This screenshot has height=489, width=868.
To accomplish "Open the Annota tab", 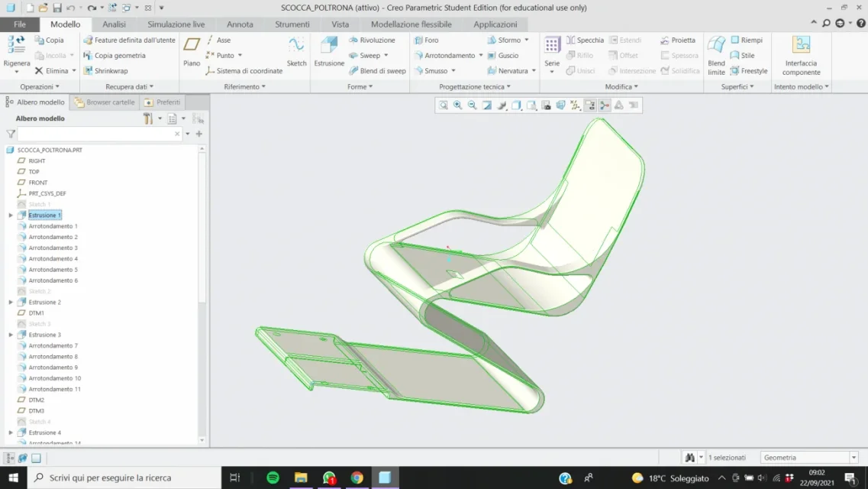I will 240,24.
